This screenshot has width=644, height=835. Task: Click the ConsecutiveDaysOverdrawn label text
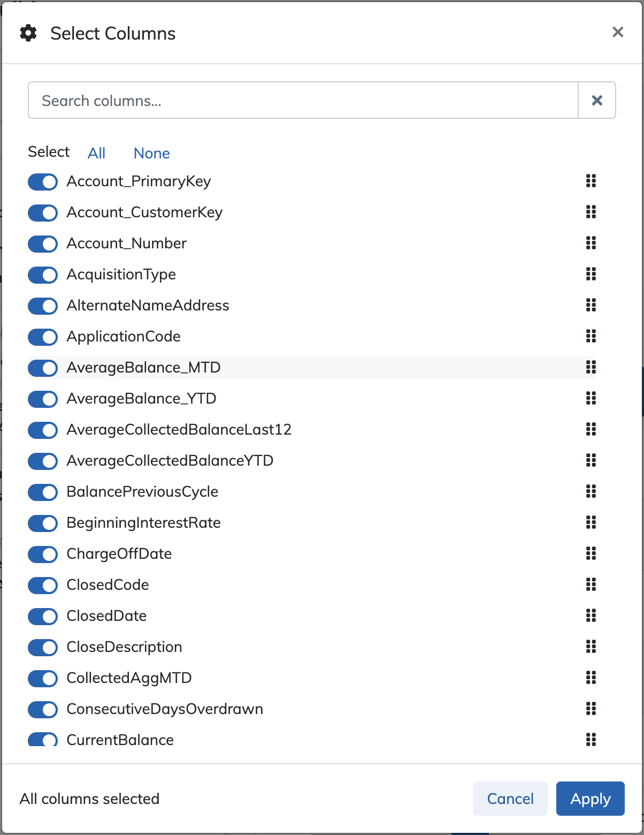click(165, 709)
